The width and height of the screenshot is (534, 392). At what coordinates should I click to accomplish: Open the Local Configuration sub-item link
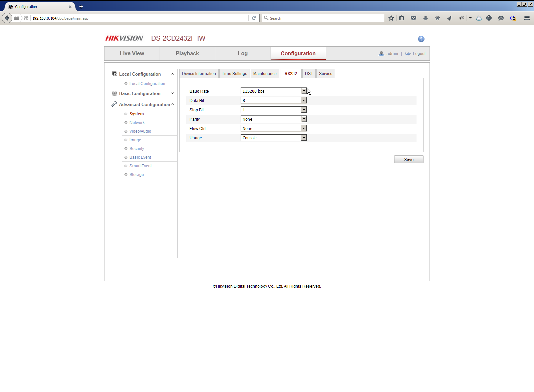point(147,84)
